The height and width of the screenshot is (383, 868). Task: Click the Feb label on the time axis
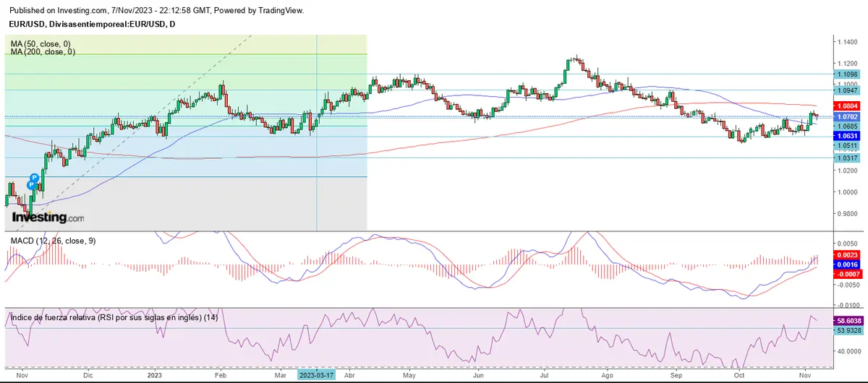[x=221, y=376]
